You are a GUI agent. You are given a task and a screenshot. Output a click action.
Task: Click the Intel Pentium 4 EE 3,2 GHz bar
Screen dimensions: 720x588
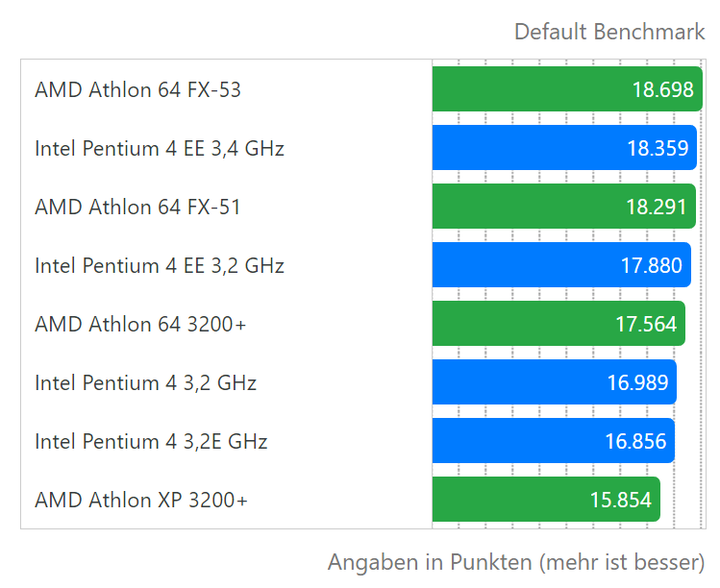[x=561, y=265]
